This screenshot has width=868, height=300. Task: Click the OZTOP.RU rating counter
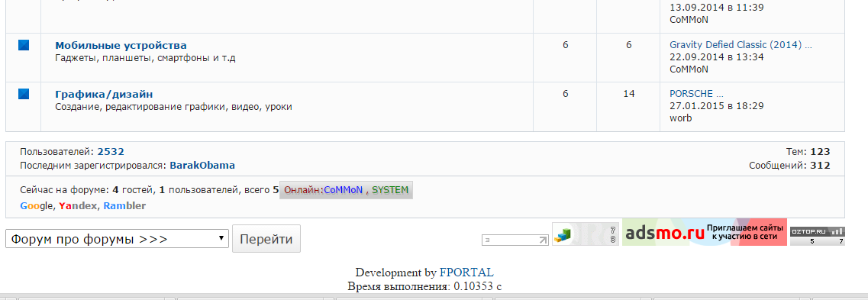coord(817,236)
